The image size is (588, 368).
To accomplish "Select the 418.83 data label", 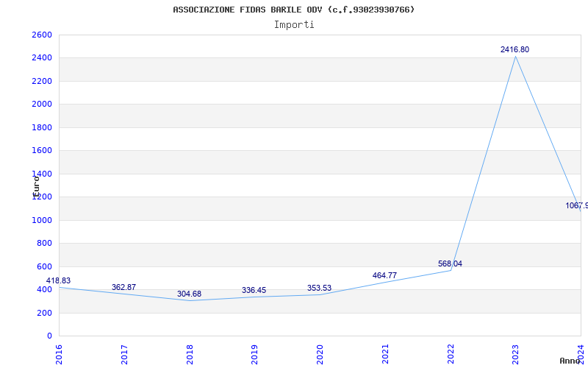I will pyautogui.click(x=58, y=281).
